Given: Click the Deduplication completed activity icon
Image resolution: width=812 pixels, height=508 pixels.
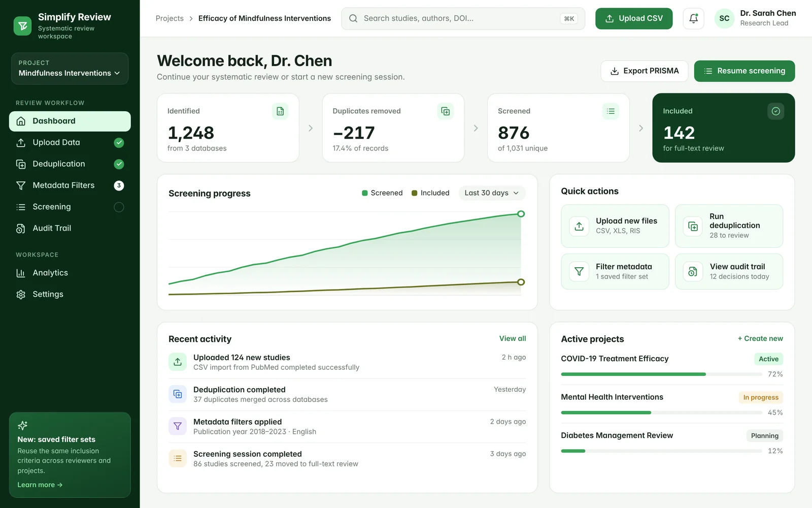Looking at the screenshot, I should coord(178,394).
